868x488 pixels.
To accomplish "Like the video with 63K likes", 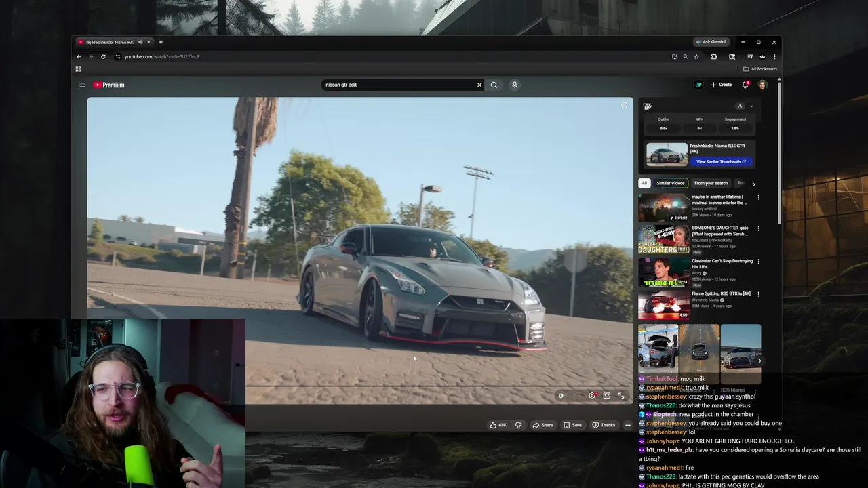I will pos(498,425).
